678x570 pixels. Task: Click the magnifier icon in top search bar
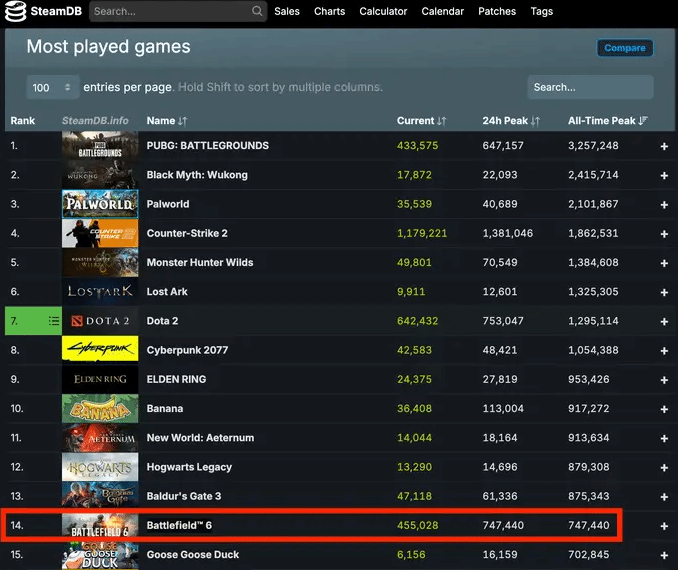click(x=257, y=12)
